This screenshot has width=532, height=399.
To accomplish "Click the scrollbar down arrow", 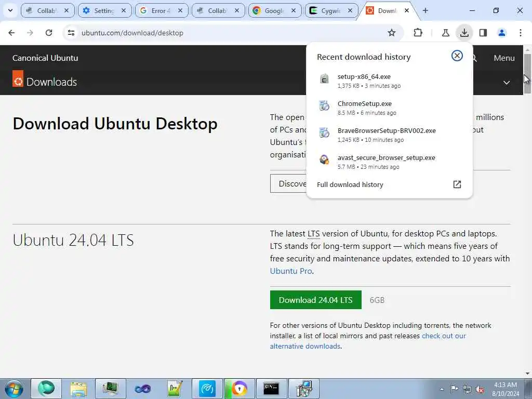I will point(527,374).
